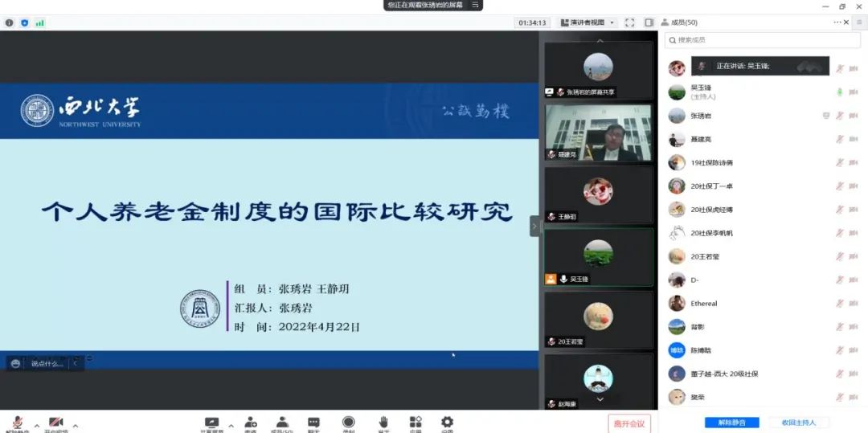Open the invite participants icon
868x433 pixels.
click(x=251, y=423)
